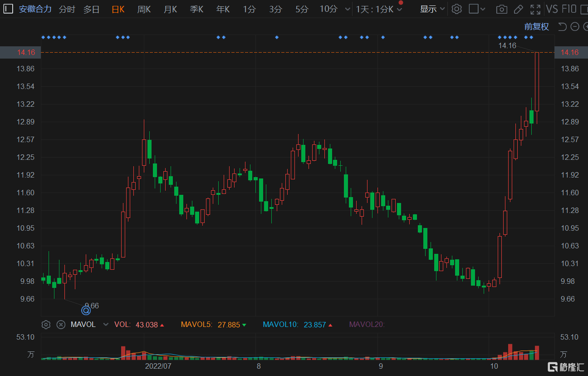This screenshot has width=588, height=376.
Task: Click the 14.16 high price label on chart
Action: [x=507, y=45]
